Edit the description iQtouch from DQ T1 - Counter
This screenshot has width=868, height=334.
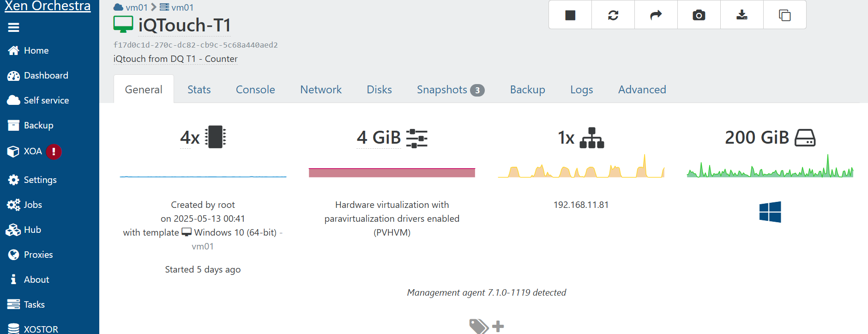(x=175, y=59)
